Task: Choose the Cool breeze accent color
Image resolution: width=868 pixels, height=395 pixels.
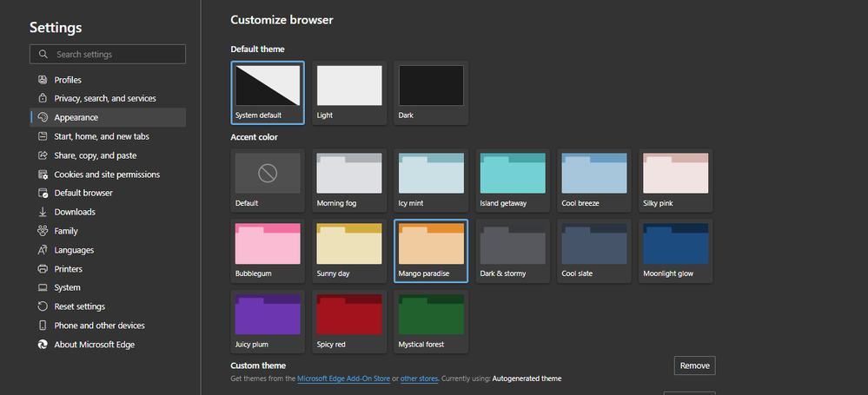Action: click(x=594, y=181)
